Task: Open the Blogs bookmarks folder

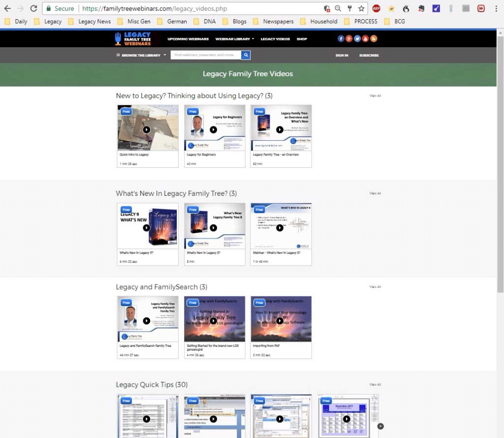Action: [235, 22]
